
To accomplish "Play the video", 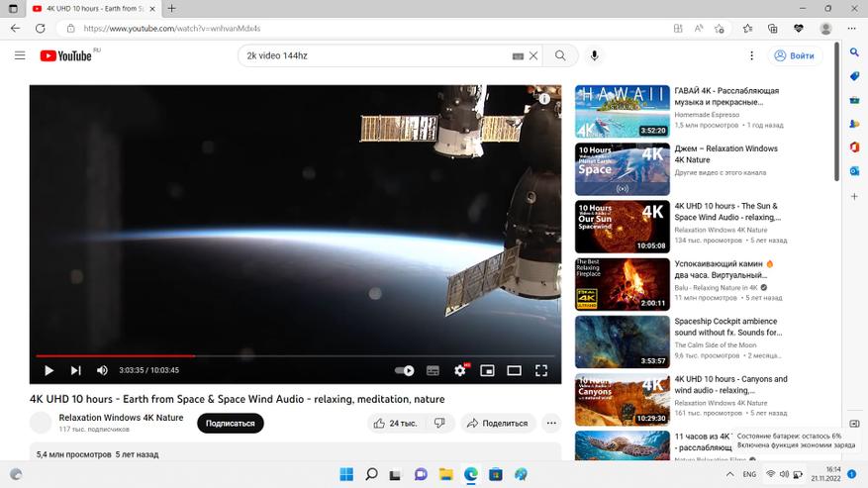I will 48,370.
